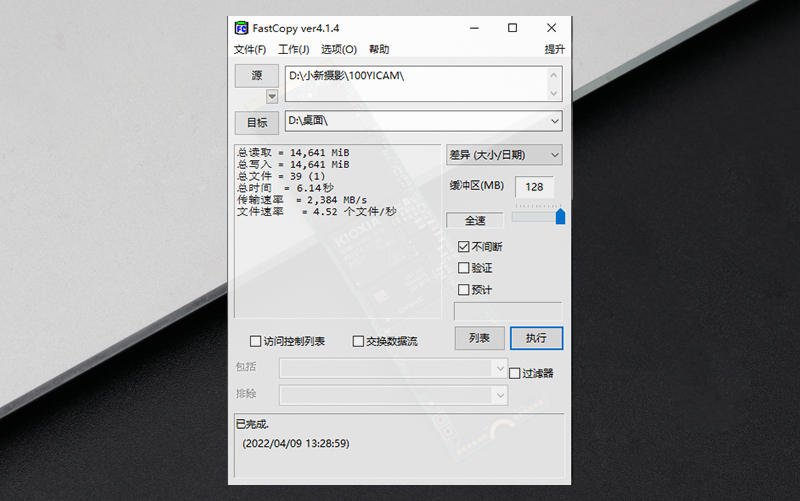Open the 文件(F) menu

click(250, 49)
